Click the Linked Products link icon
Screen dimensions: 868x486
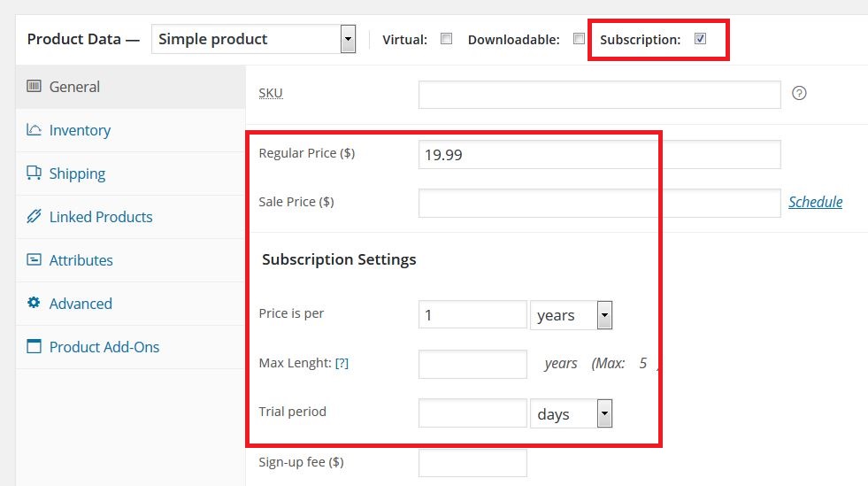pos(35,217)
